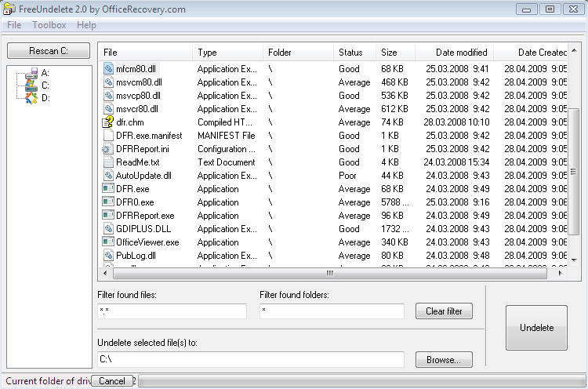This screenshot has width=588, height=389.
Task: Click the horizontal scrollbar of file list
Action: (329, 273)
